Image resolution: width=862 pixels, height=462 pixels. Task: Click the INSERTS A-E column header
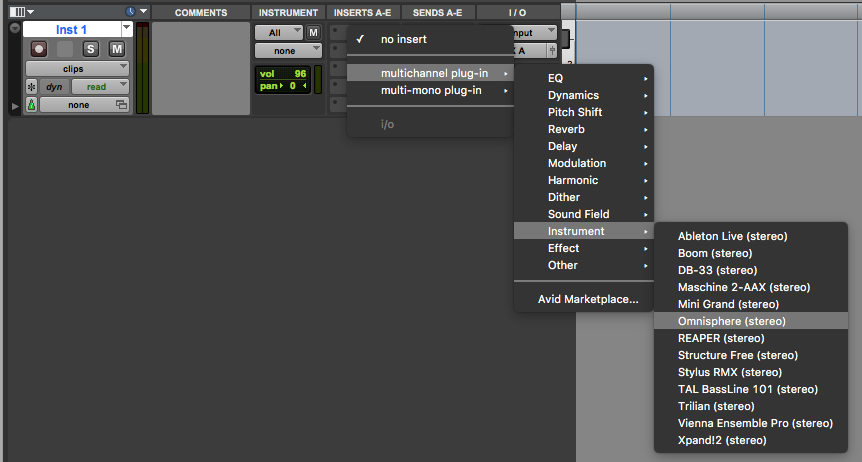362,13
